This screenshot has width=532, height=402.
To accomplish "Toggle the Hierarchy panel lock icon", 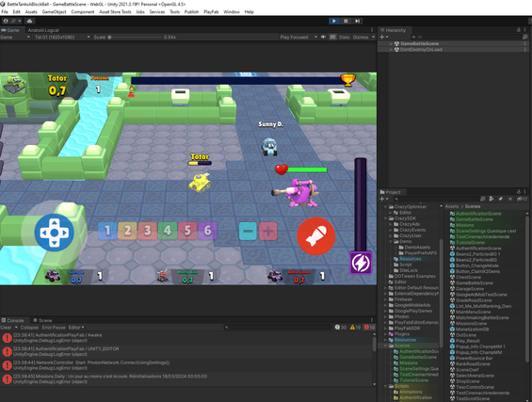I will click(519, 30).
